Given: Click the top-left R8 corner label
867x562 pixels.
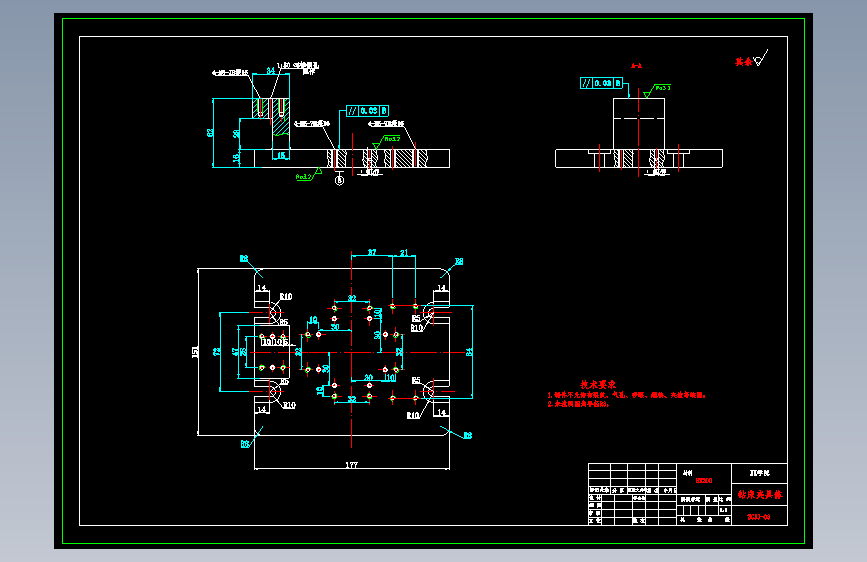Looking at the screenshot, I should 244,258.
